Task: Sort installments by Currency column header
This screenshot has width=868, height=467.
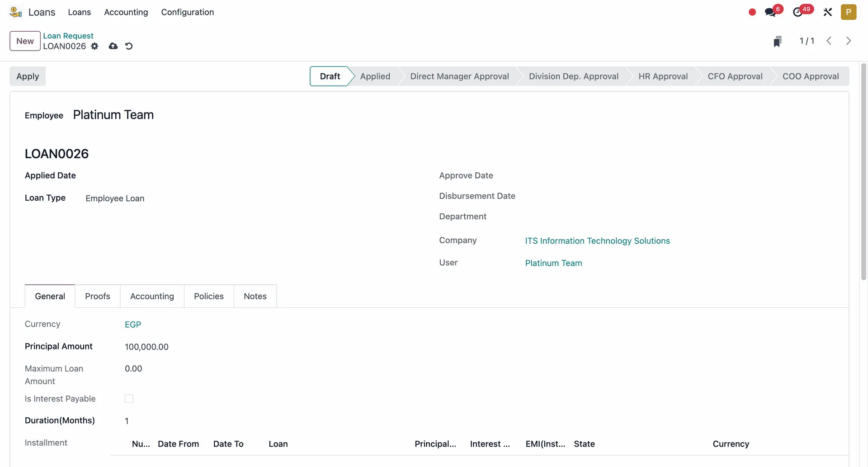Action: (731, 444)
